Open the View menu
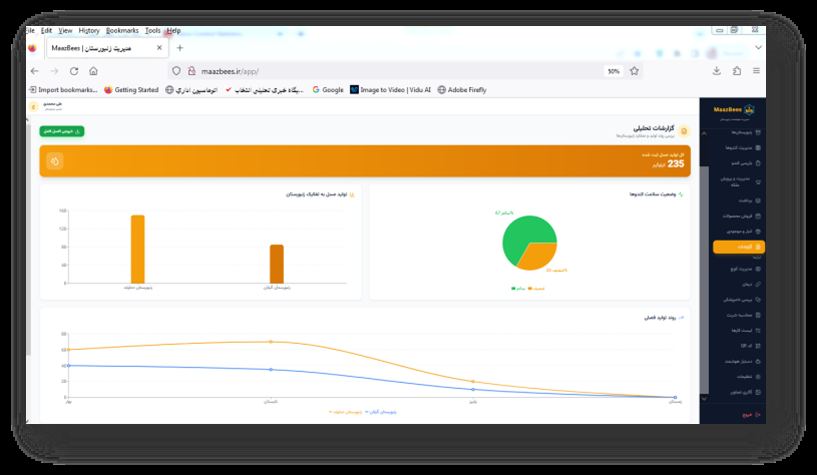Image resolution: width=817 pixels, height=475 pixels. coord(65,31)
